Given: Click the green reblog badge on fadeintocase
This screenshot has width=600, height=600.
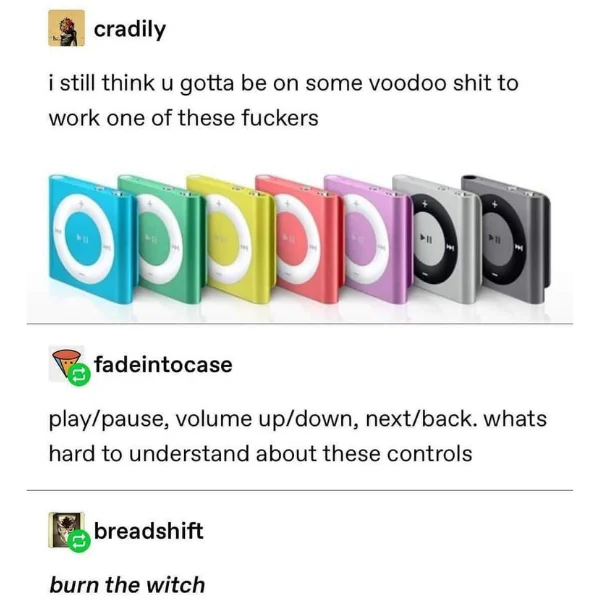Looking at the screenshot, I should coord(79,375).
